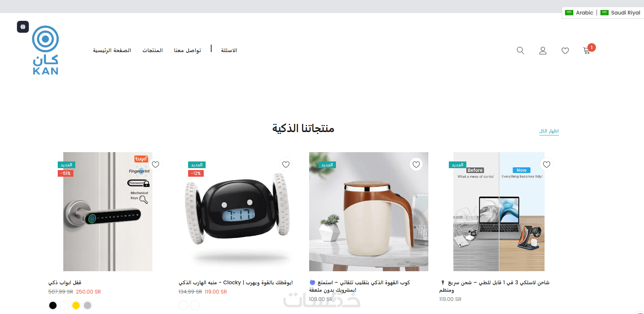Open المنتجات menu item
This screenshot has width=644, height=314.
click(x=153, y=50)
